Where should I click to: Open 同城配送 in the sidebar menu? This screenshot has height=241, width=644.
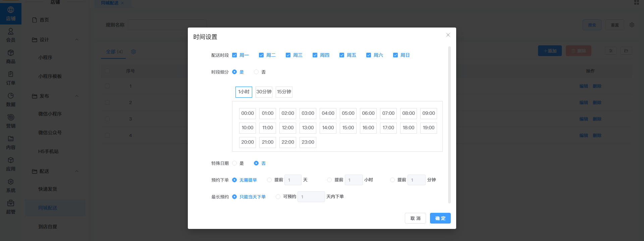(55, 208)
